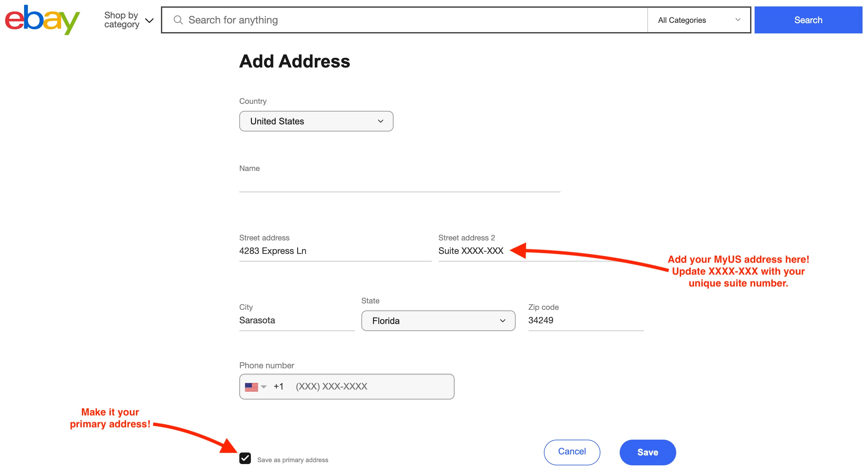Image resolution: width=868 pixels, height=475 pixels.
Task: Click the US flag country code icon
Action: (251, 387)
